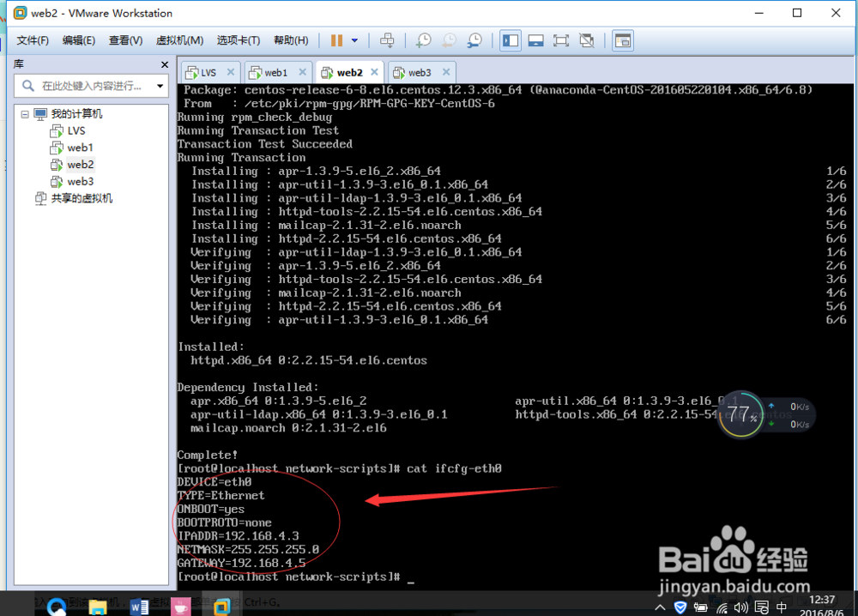This screenshot has height=616, width=858.
Task: Enter full screen mode
Action: tap(562, 40)
